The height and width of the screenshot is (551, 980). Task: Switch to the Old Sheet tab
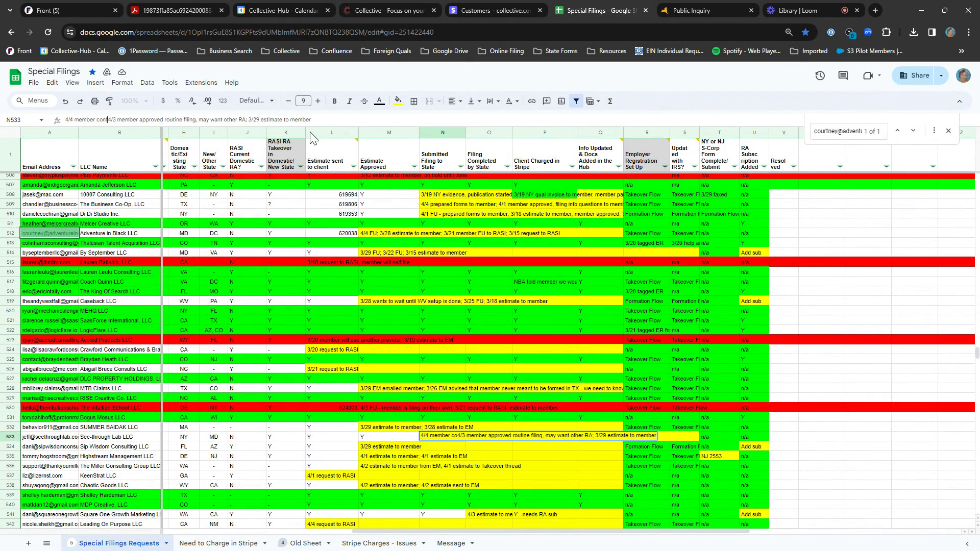pos(305,543)
